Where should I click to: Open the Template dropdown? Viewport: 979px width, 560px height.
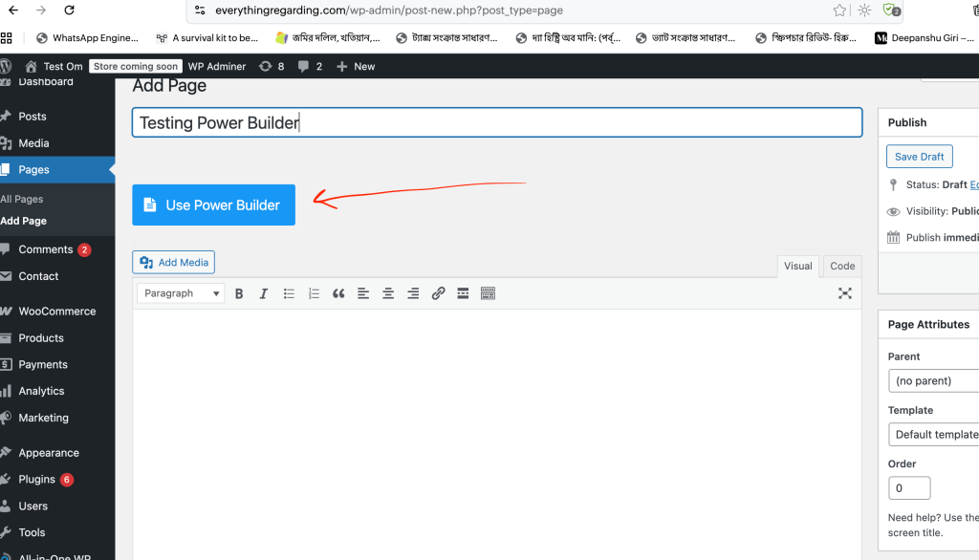pyautogui.click(x=934, y=434)
